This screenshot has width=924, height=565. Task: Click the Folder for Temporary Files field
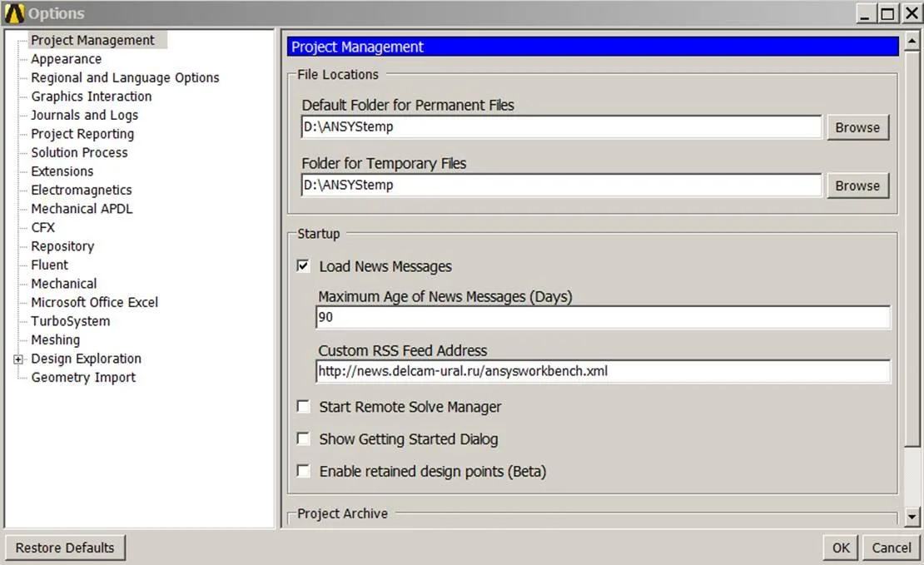coord(561,185)
